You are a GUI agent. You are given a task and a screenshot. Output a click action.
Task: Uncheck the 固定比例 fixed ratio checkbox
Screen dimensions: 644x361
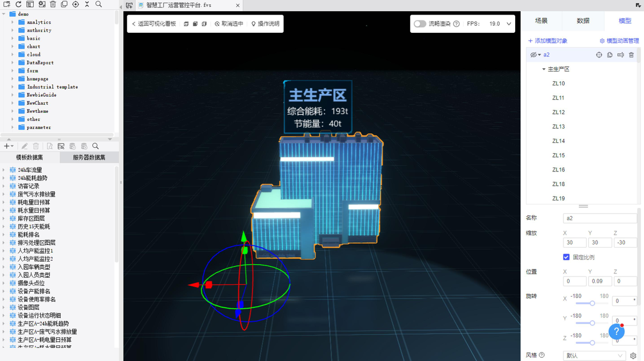(x=566, y=257)
